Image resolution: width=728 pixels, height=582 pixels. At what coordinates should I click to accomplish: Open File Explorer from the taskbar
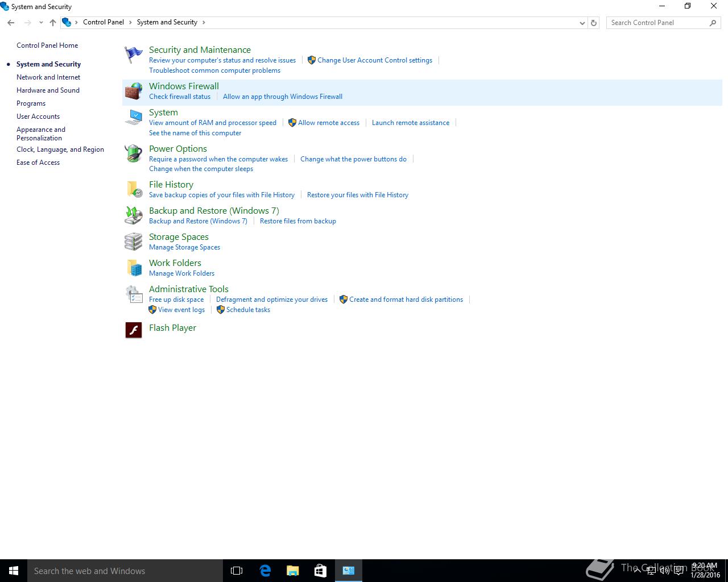pos(293,571)
